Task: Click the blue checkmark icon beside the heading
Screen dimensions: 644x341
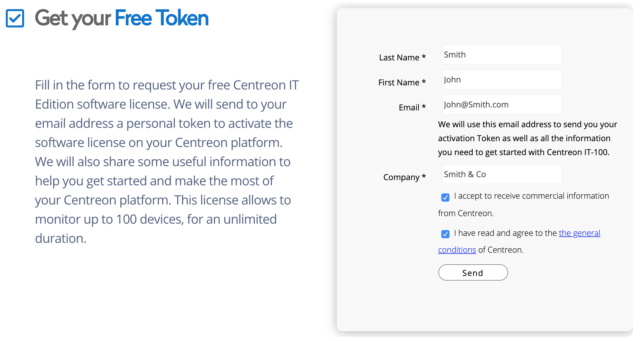Action: [x=15, y=18]
